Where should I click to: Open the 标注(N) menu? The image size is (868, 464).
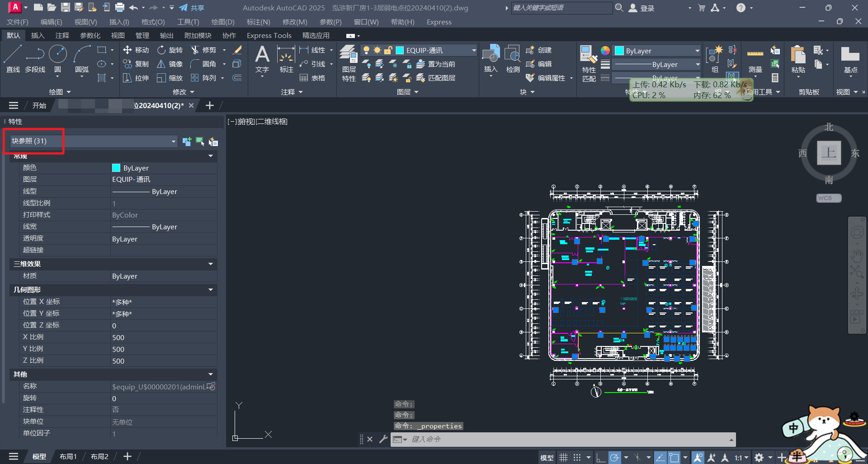tap(258, 22)
